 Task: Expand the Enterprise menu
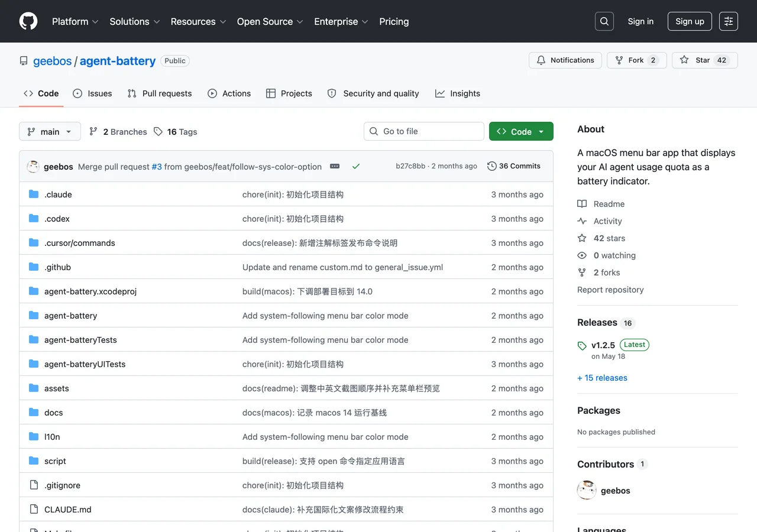click(341, 21)
